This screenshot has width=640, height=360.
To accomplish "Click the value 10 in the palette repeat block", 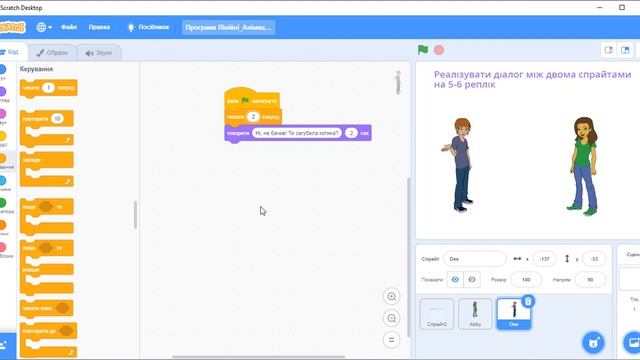I will [x=57, y=119].
